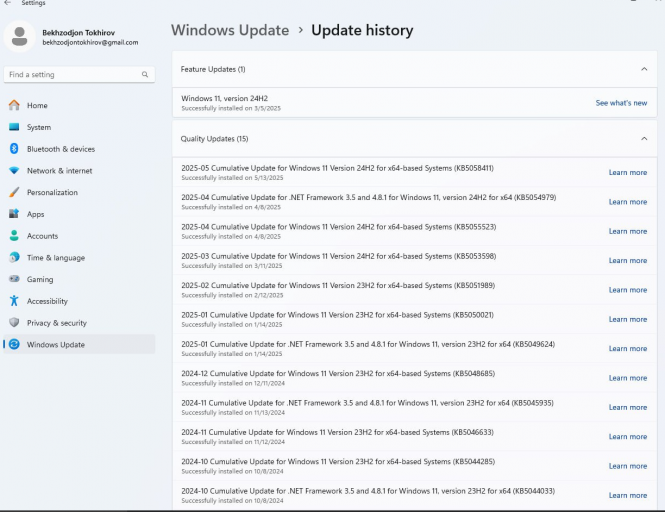Click the search magnifier icon
665x512 pixels.
pos(145,74)
